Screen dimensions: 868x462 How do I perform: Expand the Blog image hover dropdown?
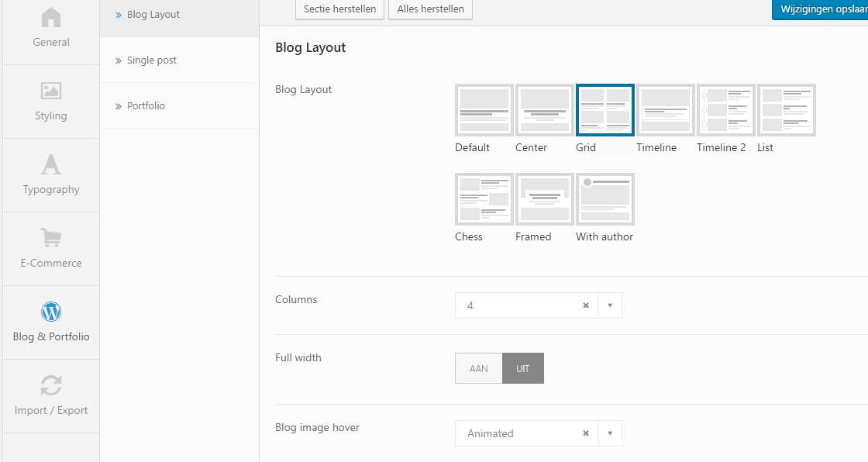pyautogui.click(x=610, y=433)
